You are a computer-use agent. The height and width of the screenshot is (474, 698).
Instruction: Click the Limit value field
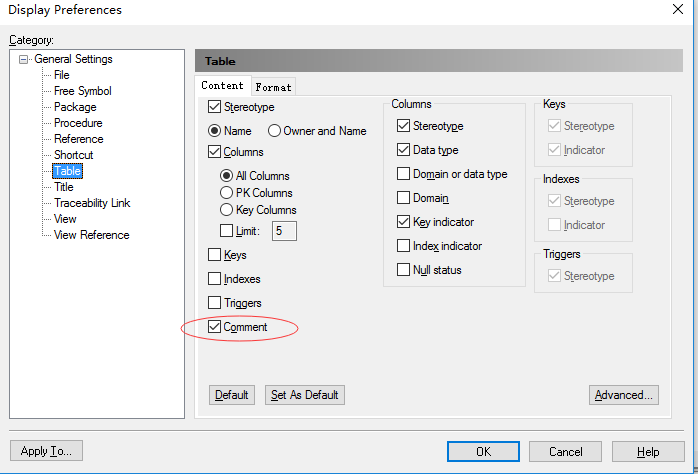pos(284,231)
